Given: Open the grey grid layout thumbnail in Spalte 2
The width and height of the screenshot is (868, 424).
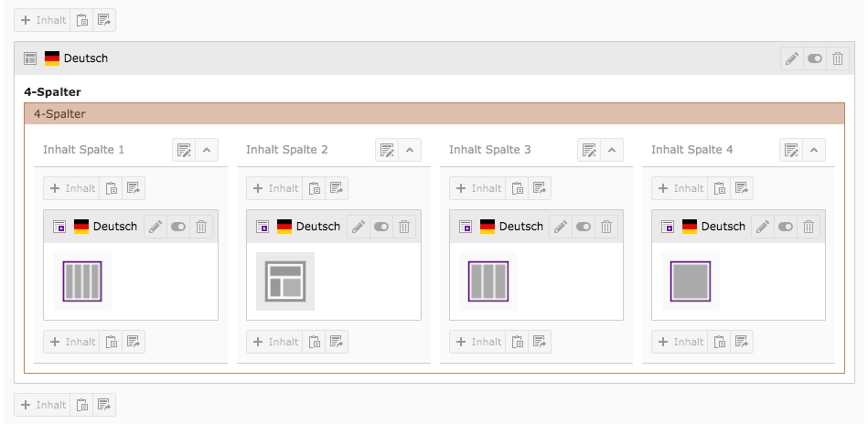Looking at the screenshot, I should (x=285, y=281).
